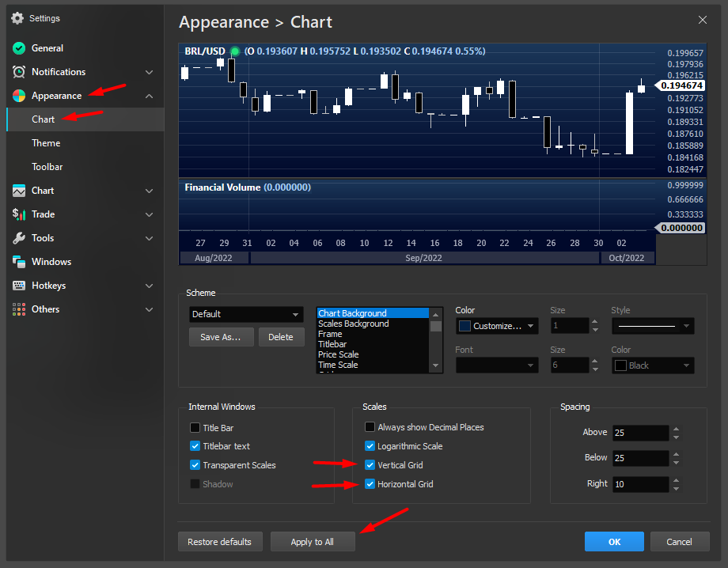The width and height of the screenshot is (728, 568).
Task: Click the Appearance color wheel icon
Action: click(19, 96)
